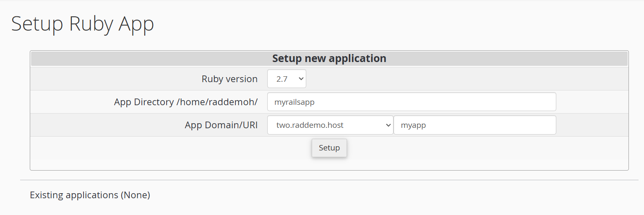Click the App URI field with myapp

(x=475, y=125)
